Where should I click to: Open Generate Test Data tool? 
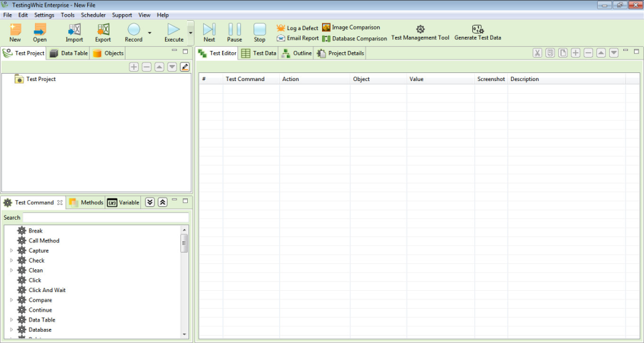(478, 33)
